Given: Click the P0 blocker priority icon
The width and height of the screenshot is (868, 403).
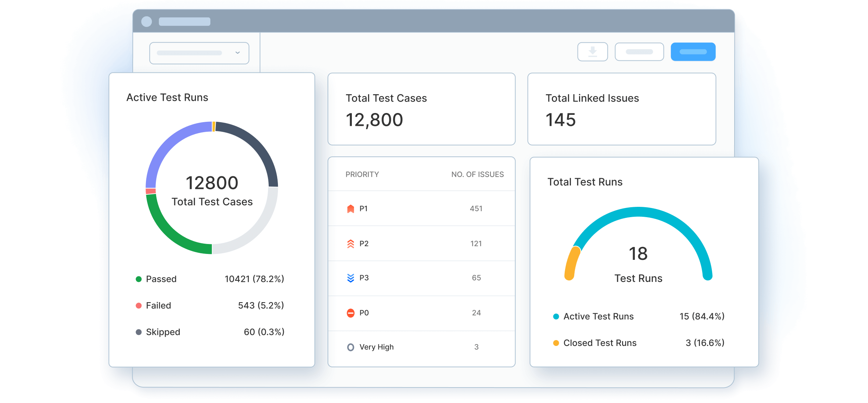Looking at the screenshot, I should click(x=350, y=313).
